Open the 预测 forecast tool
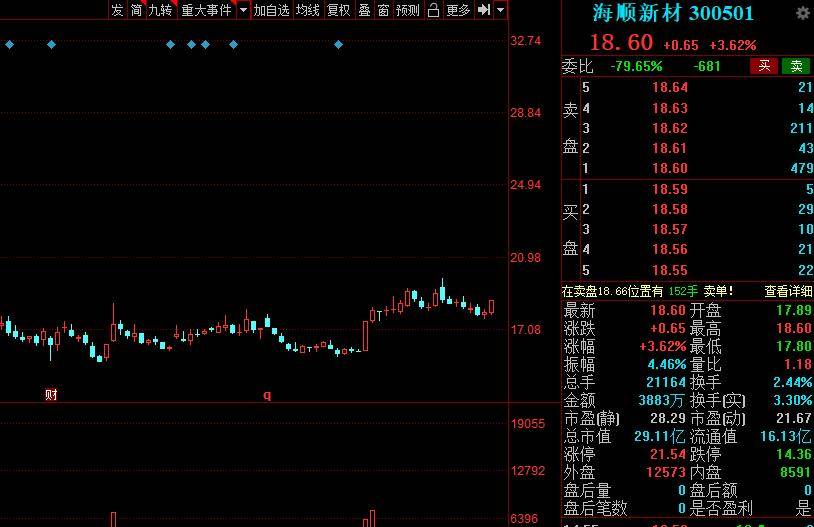Viewport: 814px width, 527px height. (x=408, y=10)
